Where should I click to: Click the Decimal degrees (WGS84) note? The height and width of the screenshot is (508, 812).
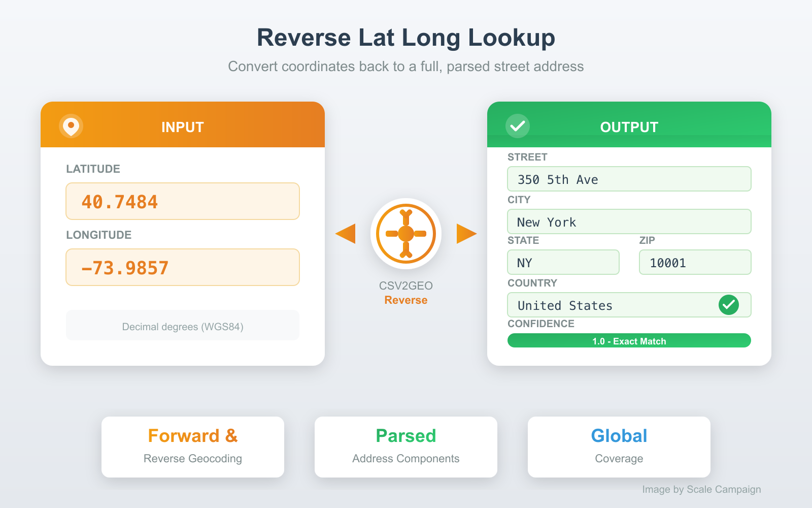tap(183, 325)
